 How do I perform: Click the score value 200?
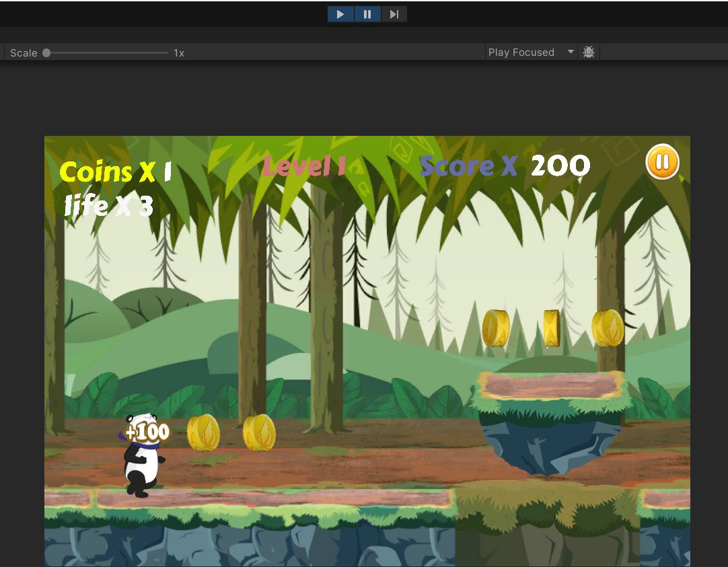(560, 166)
